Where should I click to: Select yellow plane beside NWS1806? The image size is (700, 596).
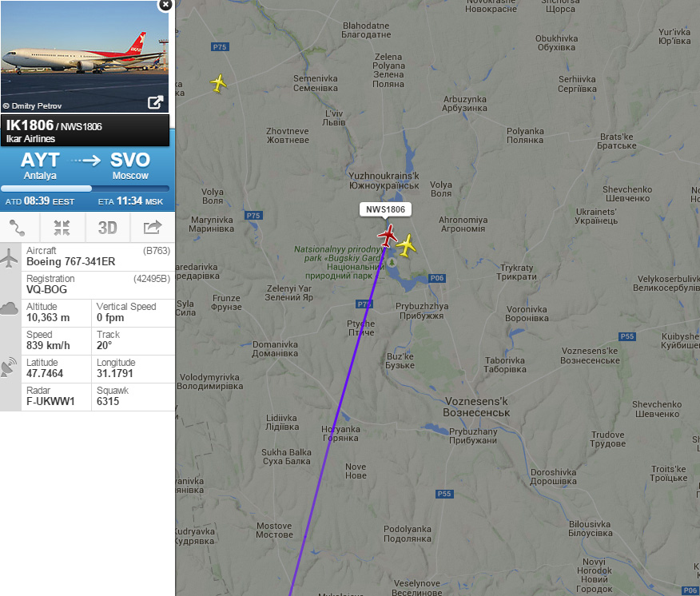point(406,245)
